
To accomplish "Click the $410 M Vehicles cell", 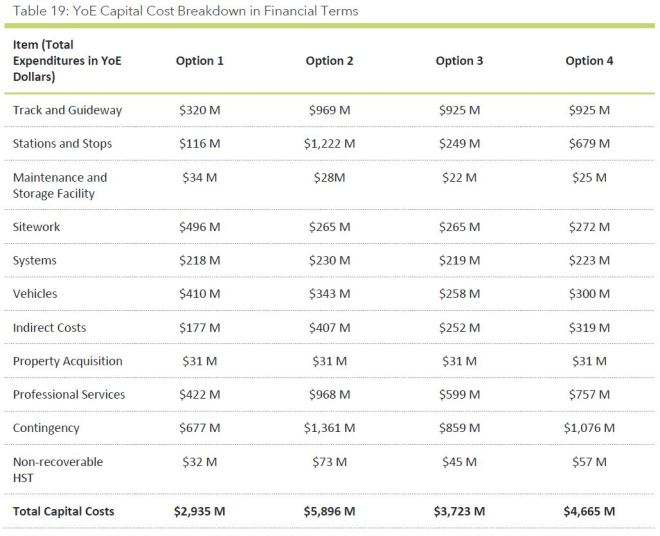I will click(200, 294).
